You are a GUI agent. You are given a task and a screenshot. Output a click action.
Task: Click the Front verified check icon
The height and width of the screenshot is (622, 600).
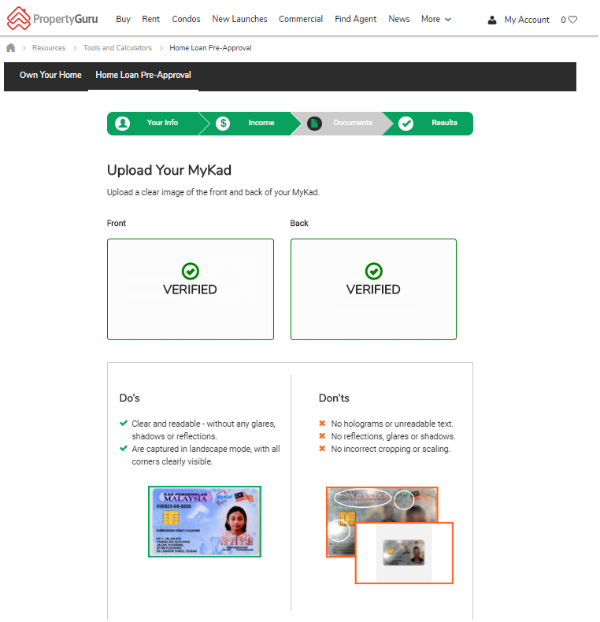pyautogui.click(x=190, y=271)
